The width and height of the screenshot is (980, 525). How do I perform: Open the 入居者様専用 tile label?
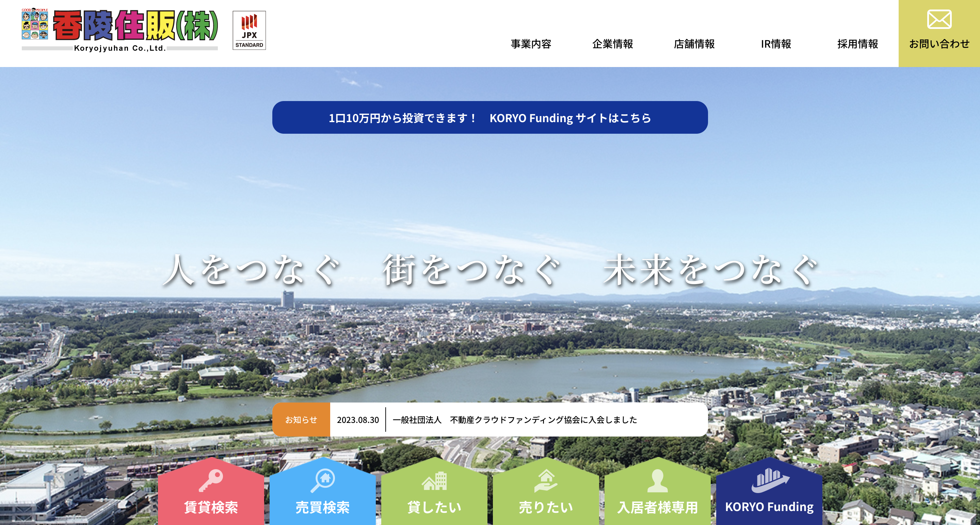(657, 507)
